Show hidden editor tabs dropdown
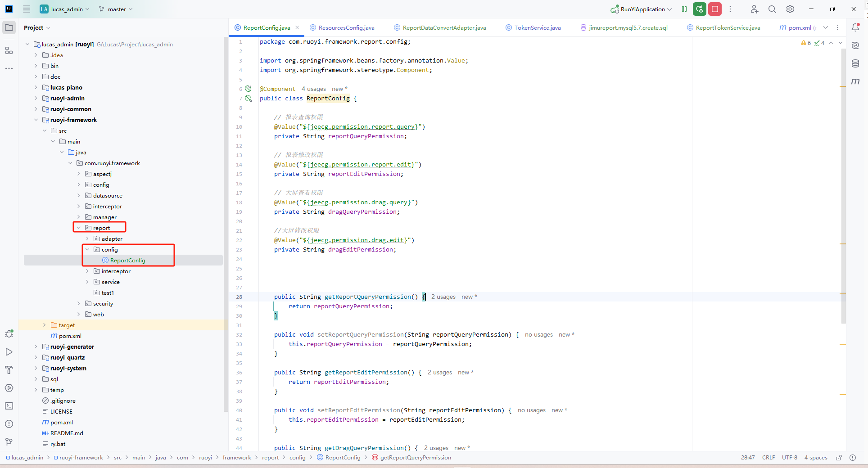868x468 pixels. [826, 27]
